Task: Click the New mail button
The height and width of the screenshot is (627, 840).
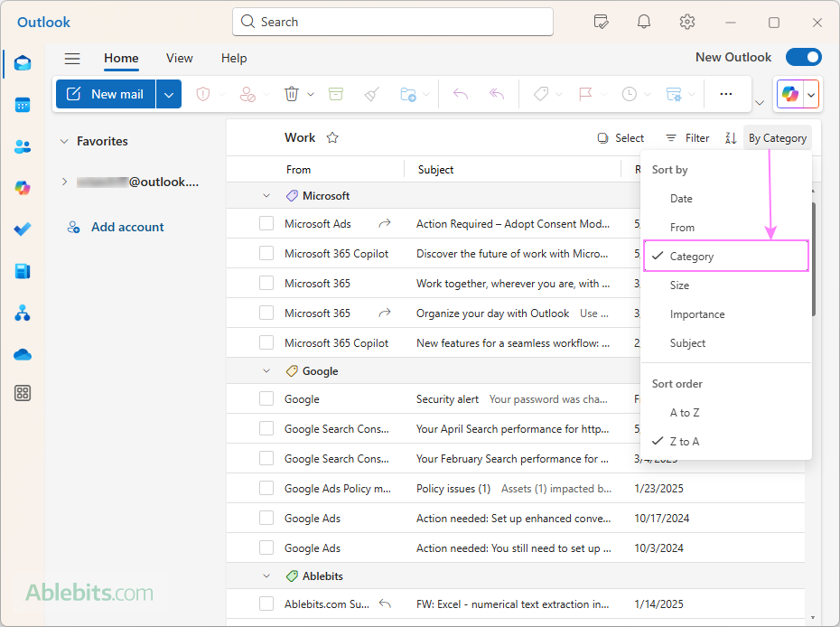Action: coord(106,94)
